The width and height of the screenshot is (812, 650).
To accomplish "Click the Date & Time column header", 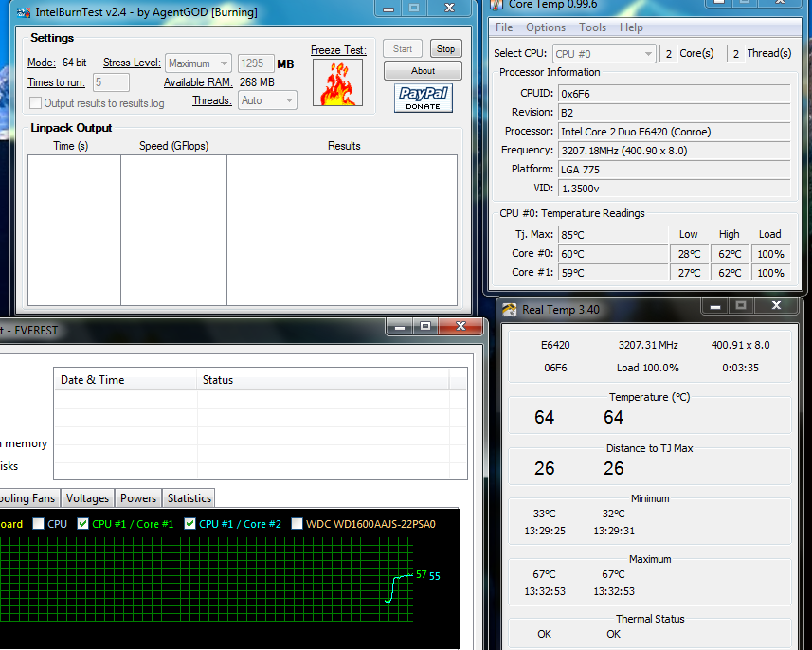I will (x=125, y=380).
